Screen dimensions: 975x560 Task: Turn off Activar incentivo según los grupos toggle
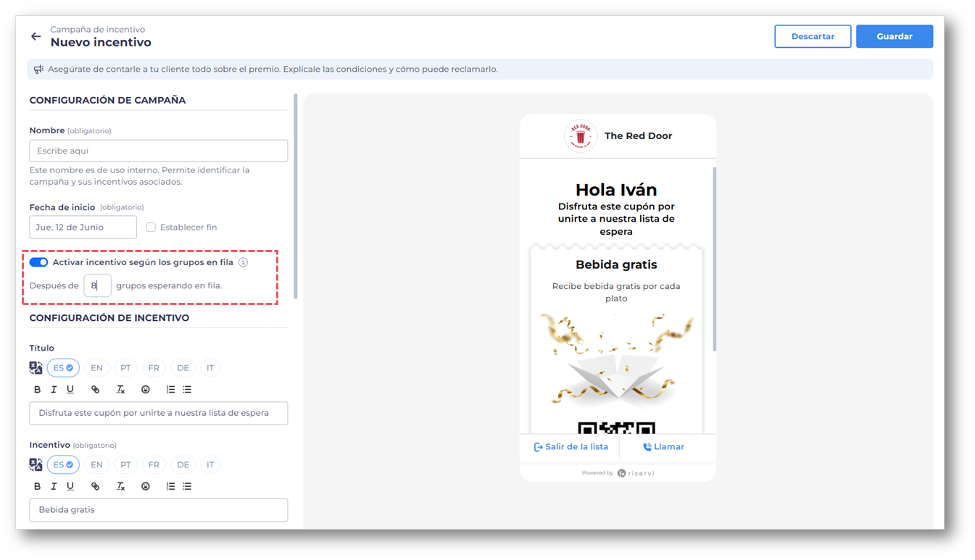point(39,262)
